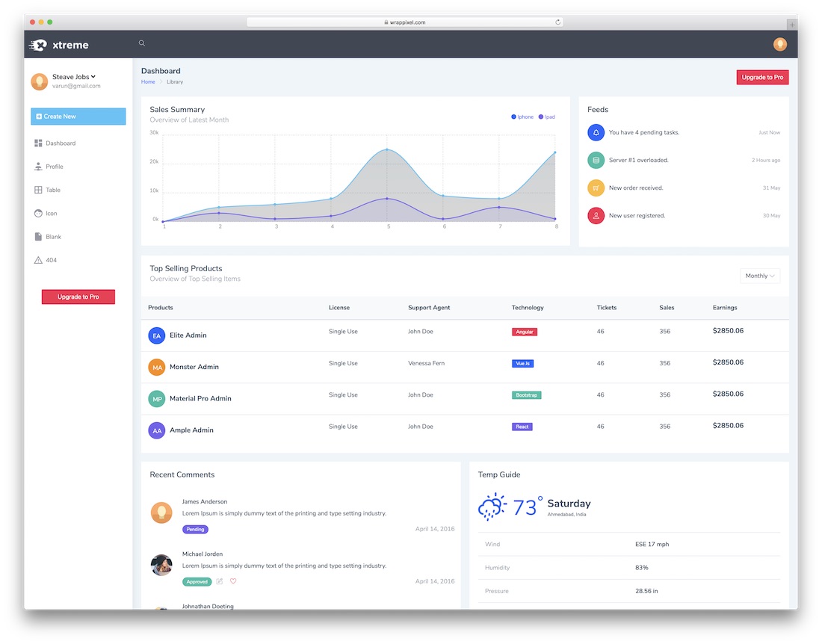Screen dimensions: 822x644
Task: Click the 'You have 4 pending tasks.' feed
Action: (643, 132)
